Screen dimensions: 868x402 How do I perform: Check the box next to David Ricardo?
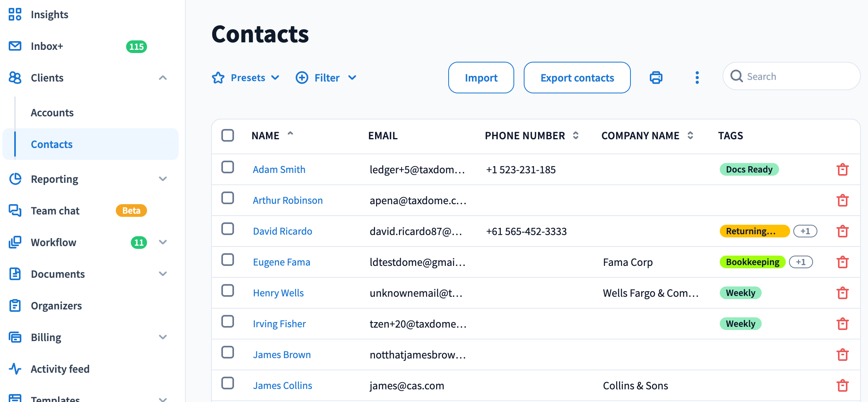(x=228, y=229)
